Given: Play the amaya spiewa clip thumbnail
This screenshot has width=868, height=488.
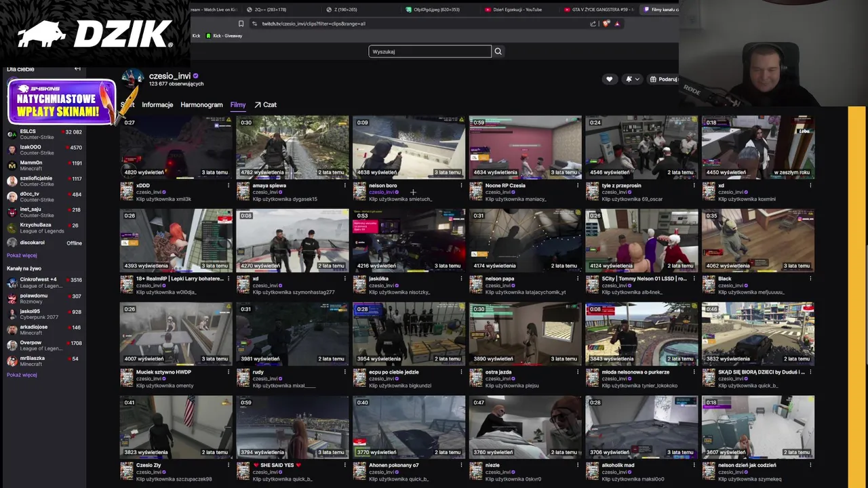Looking at the screenshot, I should coord(292,147).
